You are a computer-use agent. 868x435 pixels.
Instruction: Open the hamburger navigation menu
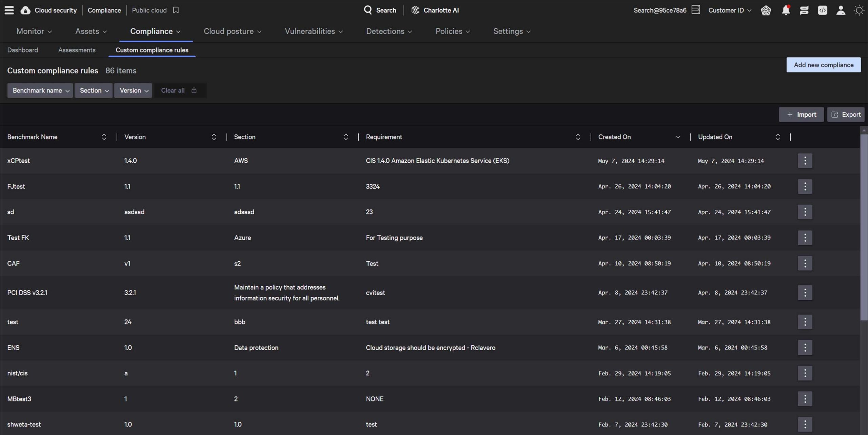(9, 10)
